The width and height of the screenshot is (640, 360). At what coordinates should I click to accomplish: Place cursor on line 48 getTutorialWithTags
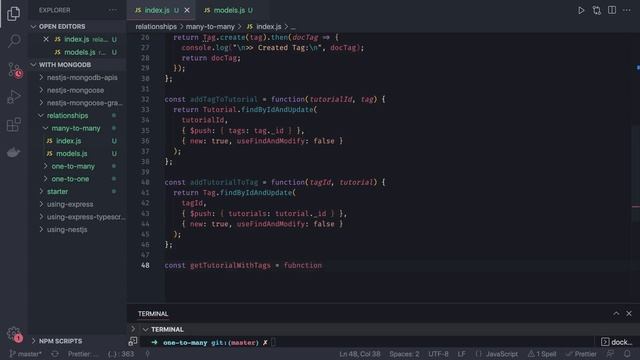click(230, 265)
